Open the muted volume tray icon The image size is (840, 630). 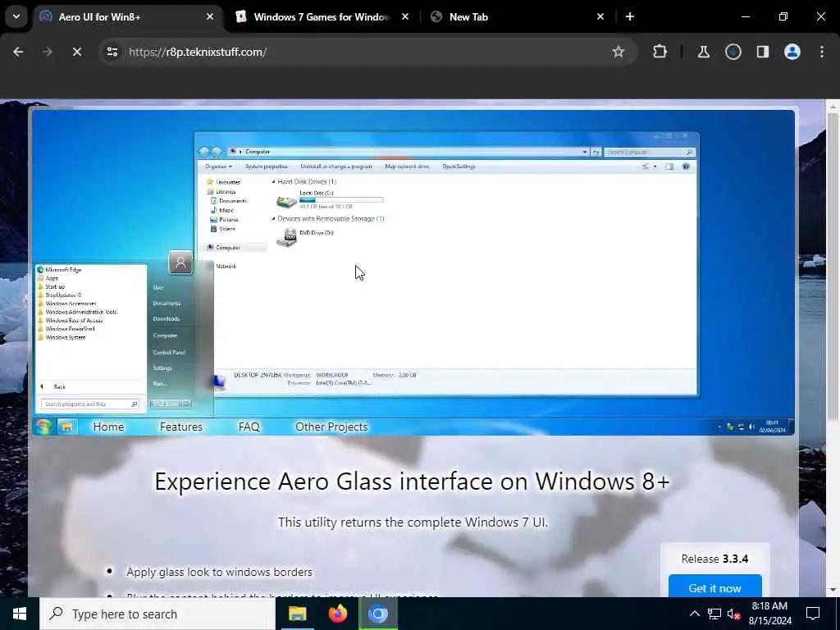(734, 614)
